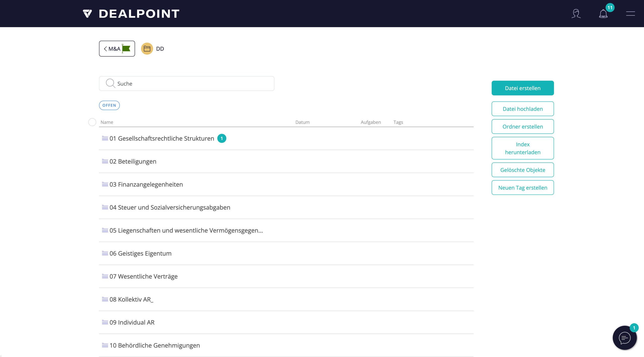Click the Aufgaben column header
The width and height of the screenshot is (644, 357).
371,122
